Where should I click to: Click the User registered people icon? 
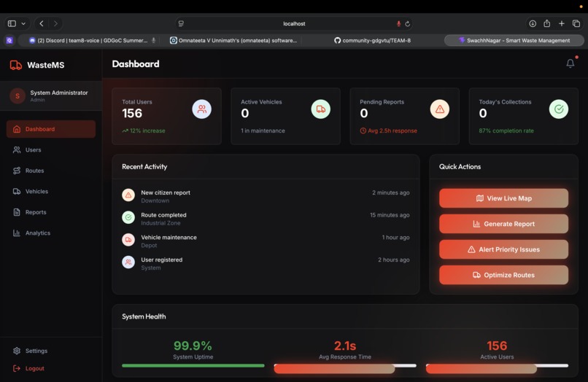pos(128,262)
